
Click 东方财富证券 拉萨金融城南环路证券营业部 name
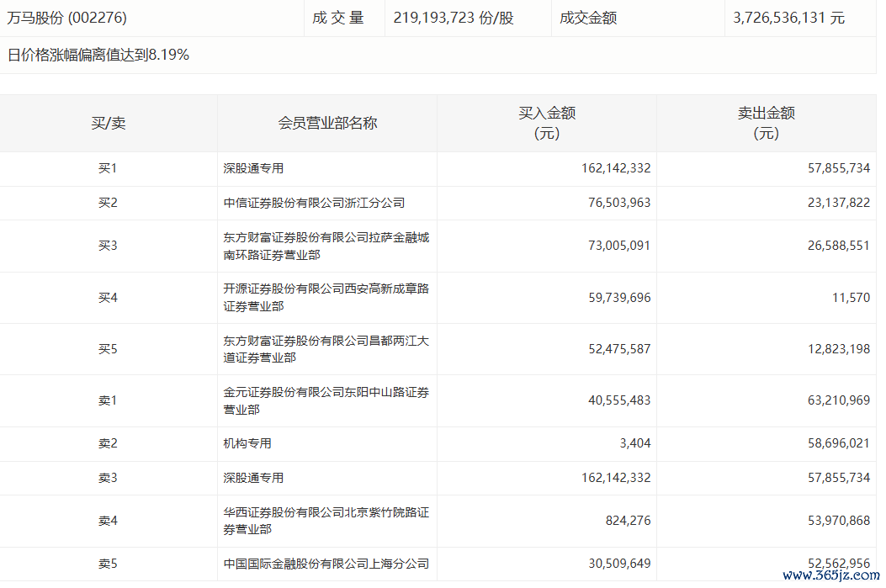click(x=326, y=246)
